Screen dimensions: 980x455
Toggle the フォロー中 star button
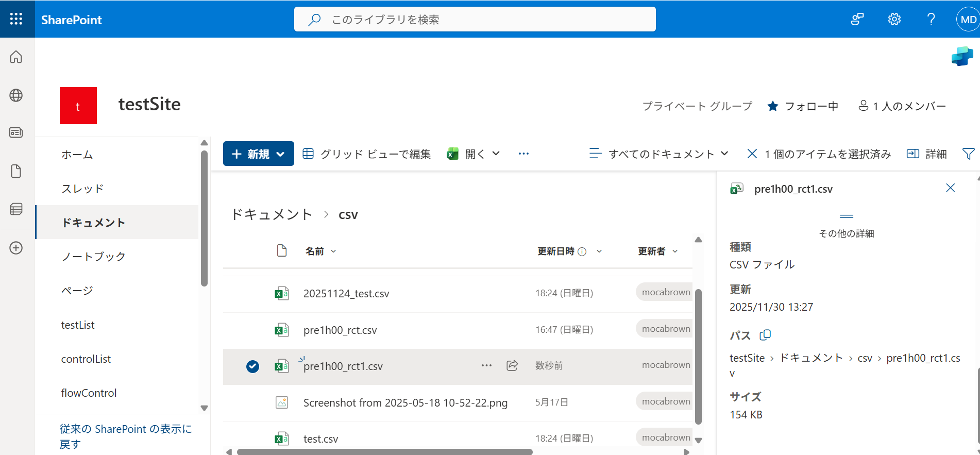[803, 106]
